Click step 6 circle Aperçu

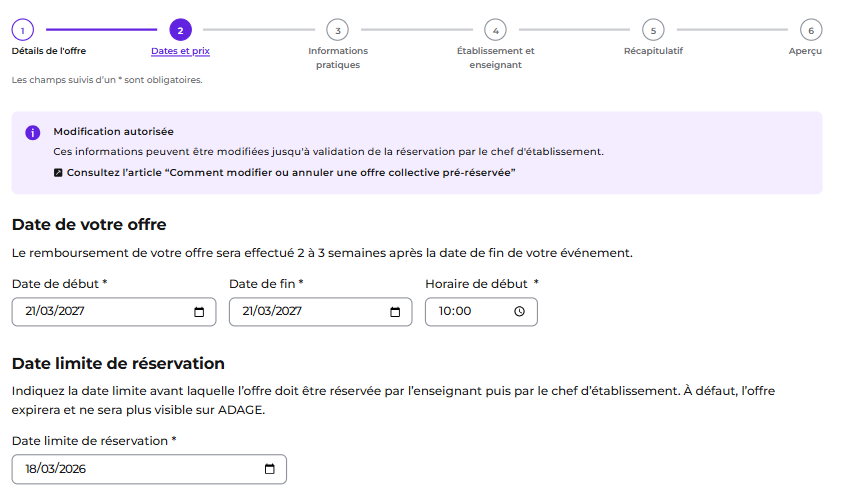(x=811, y=30)
